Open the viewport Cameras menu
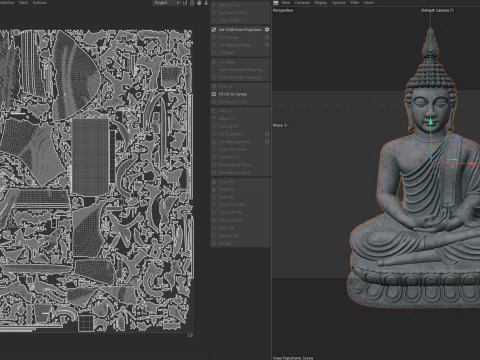The height and width of the screenshot is (360, 480). pos(302,3)
